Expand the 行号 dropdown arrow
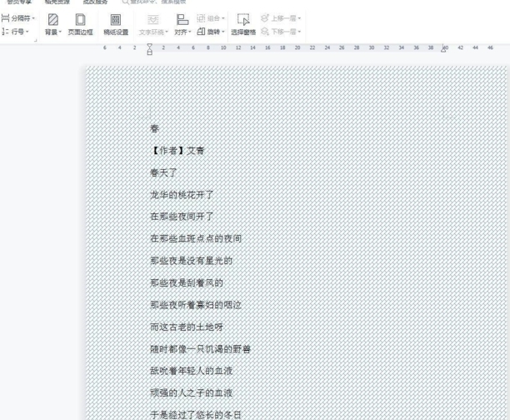Image resolution: width=510 pixels, height=420 pixels. tap(27, 32)
